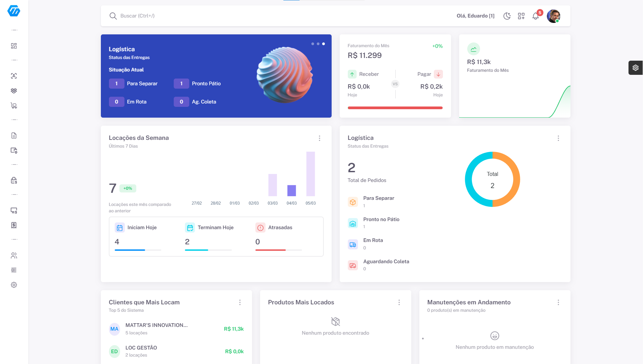Expand options for Clientes que Mais Locam

click(x=240, y=302)
